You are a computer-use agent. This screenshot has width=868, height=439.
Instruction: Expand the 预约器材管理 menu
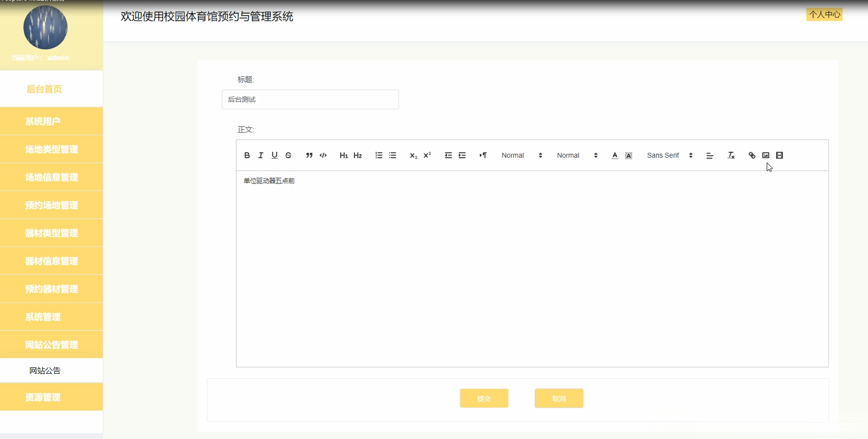pos(51,289)
